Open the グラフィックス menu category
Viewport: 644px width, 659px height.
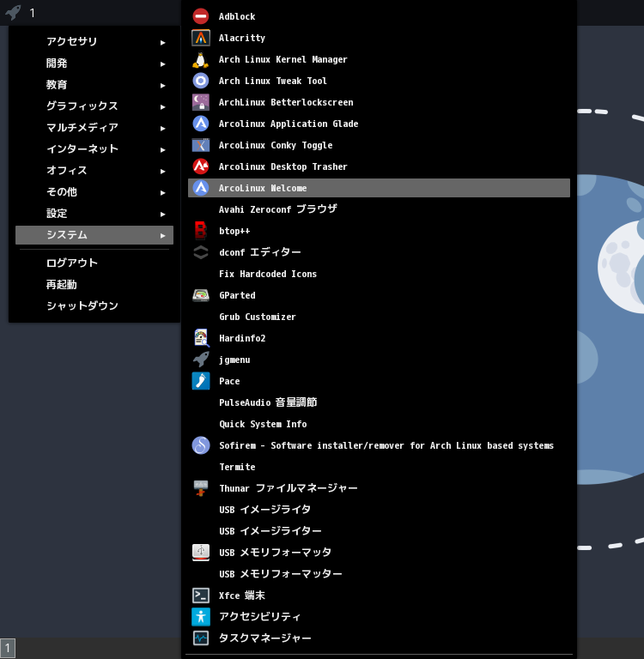point(94,106)
